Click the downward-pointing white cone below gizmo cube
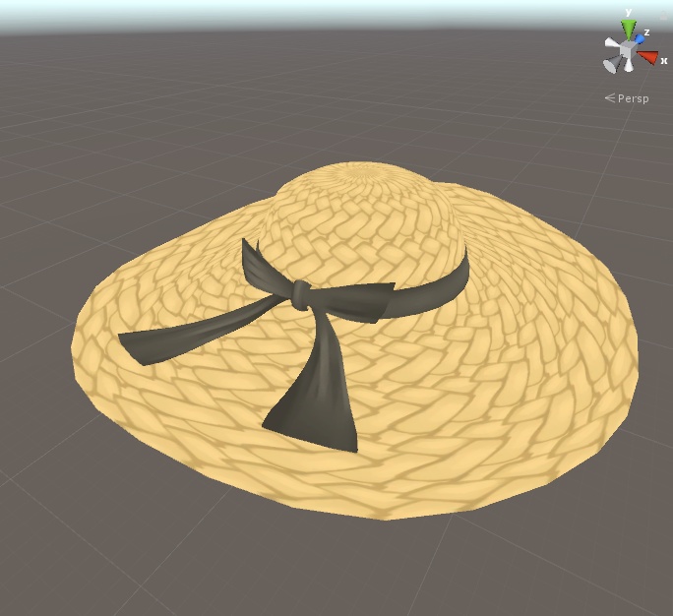Image resolution: width=673 pixels, height=616 pixels. [629, 65]
